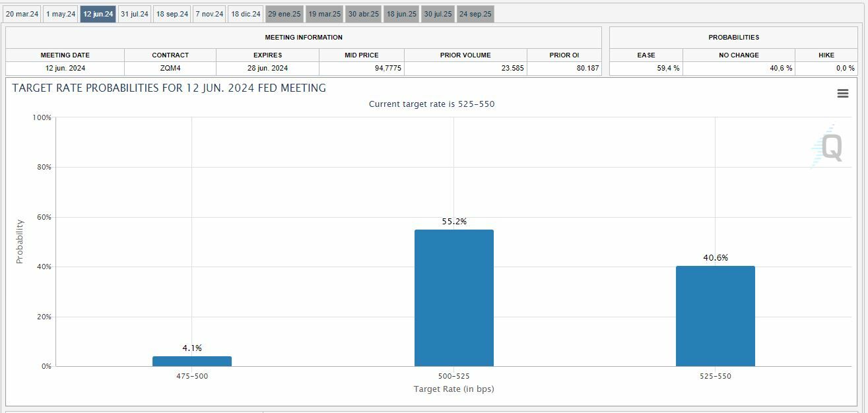Image resolution: width=868 pixels, height=413 pixels.
Task: Open the chart hamburger menu icon
Action: click(x=842, y=94)
